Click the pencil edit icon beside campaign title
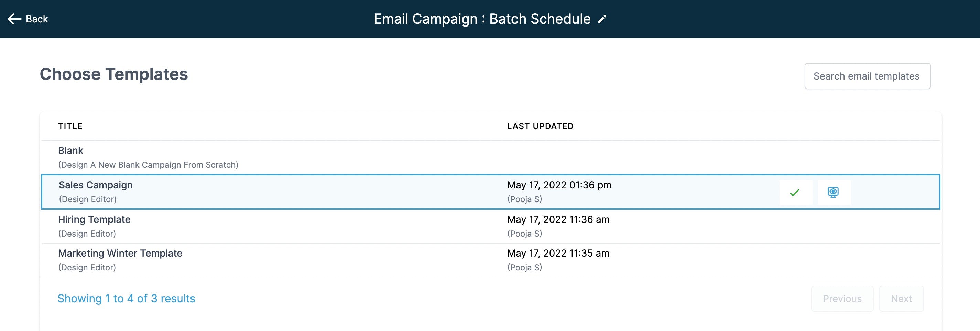Screen dimensions: 980x331 602,19
